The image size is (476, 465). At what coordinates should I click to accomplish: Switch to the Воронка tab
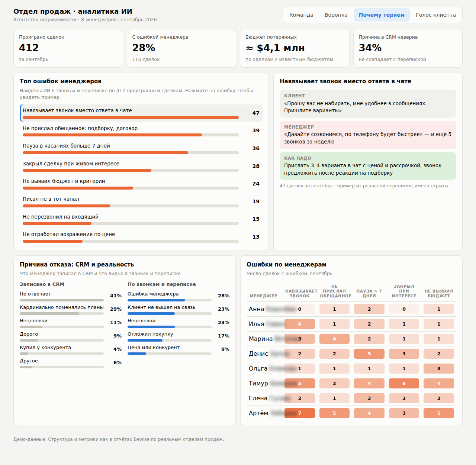pos(336,15)
